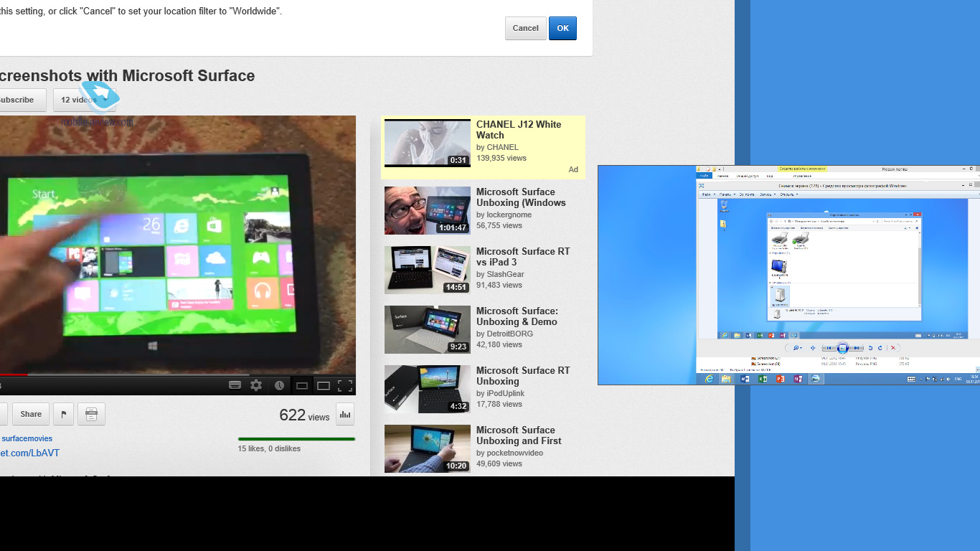Launch Excel from desktop taskbar
This screenshot has width=980, height=551.
coord(763,379)
